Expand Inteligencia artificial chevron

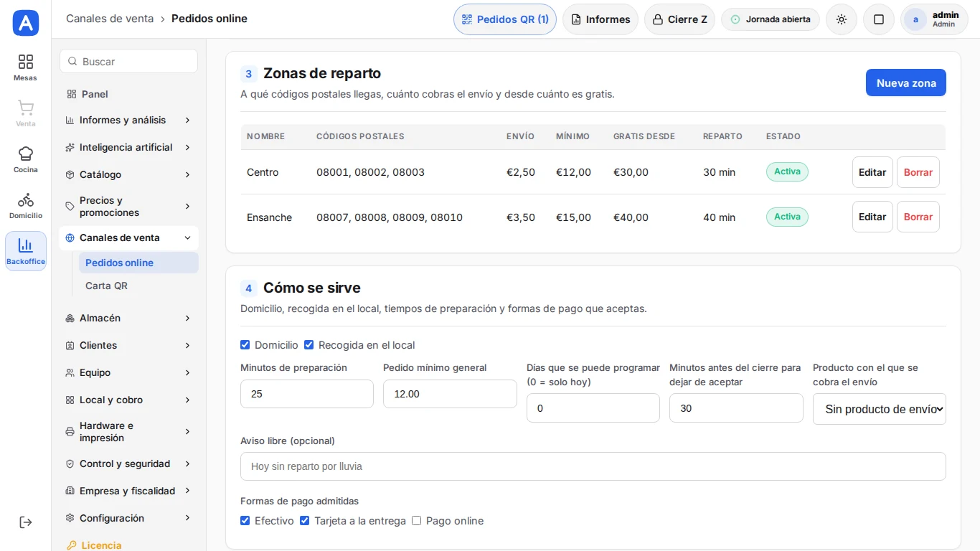coord(187,147)
